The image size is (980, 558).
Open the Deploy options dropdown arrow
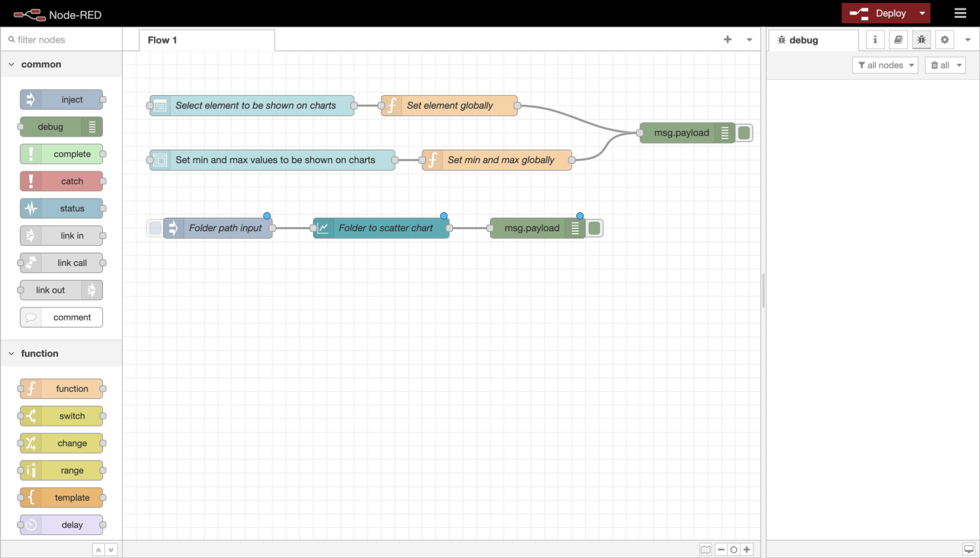pos(922,13)
